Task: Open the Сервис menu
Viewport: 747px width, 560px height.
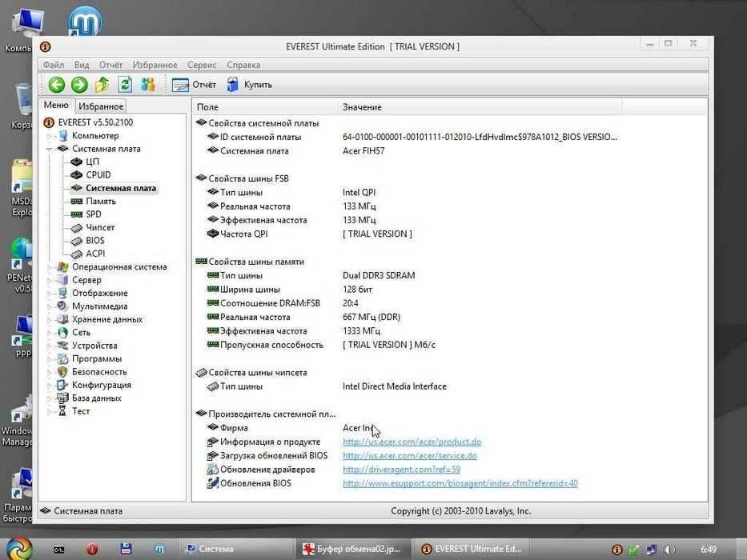Action: coord(202,65)
